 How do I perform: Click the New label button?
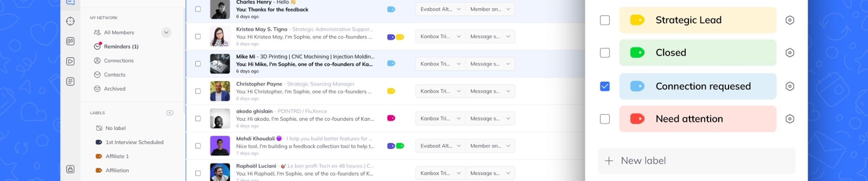pos(696,161)
